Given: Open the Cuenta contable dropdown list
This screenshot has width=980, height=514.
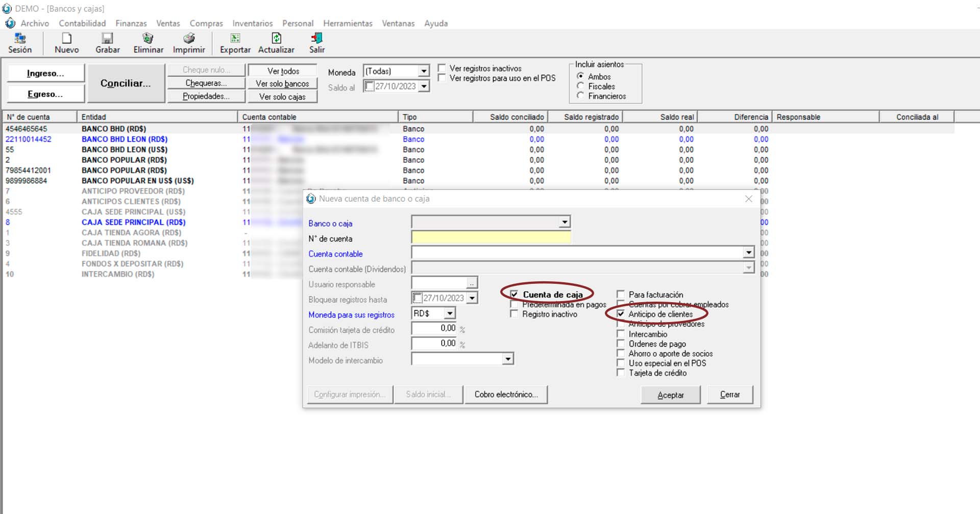Looking at the screenshot, I should tap(748, 253).
